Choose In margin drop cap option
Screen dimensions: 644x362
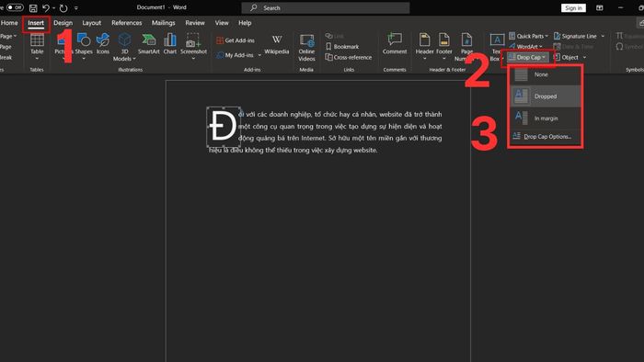click(x=546, y=119)
